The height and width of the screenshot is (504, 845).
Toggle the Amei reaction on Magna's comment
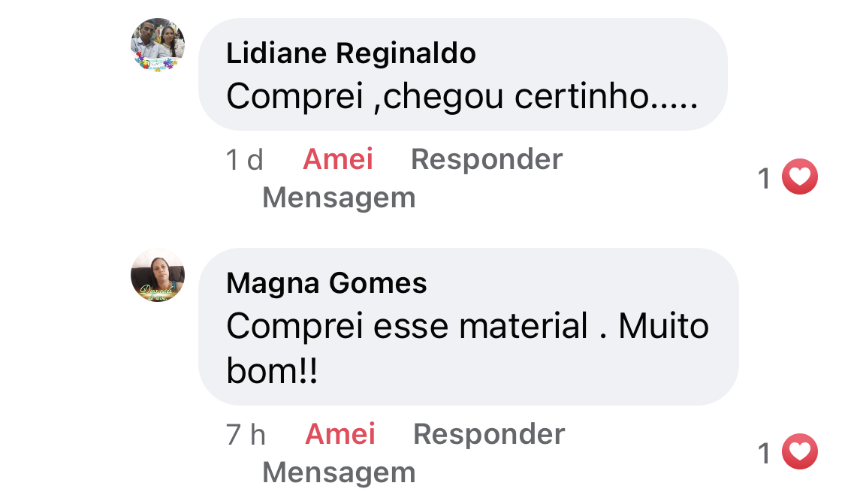(x=340, y=434)
